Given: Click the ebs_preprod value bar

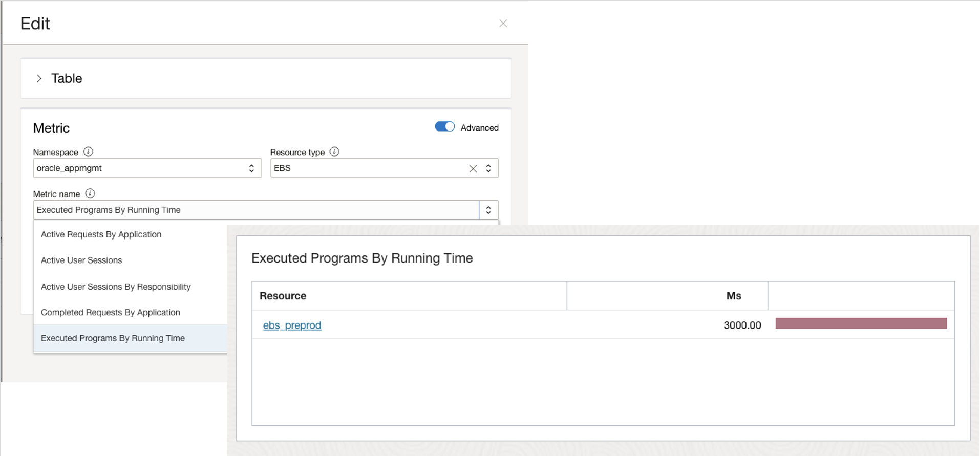Looking at the screenshot, I should point(861,323).
